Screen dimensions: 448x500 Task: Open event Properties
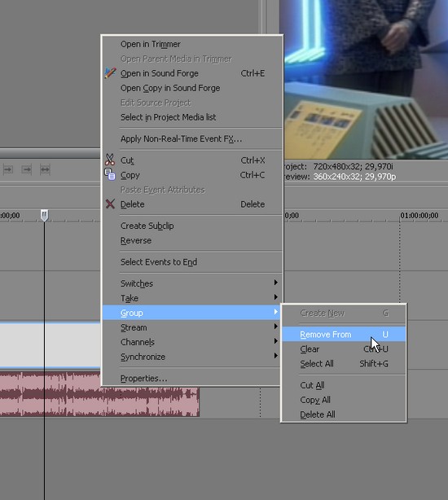click(192, 379)
